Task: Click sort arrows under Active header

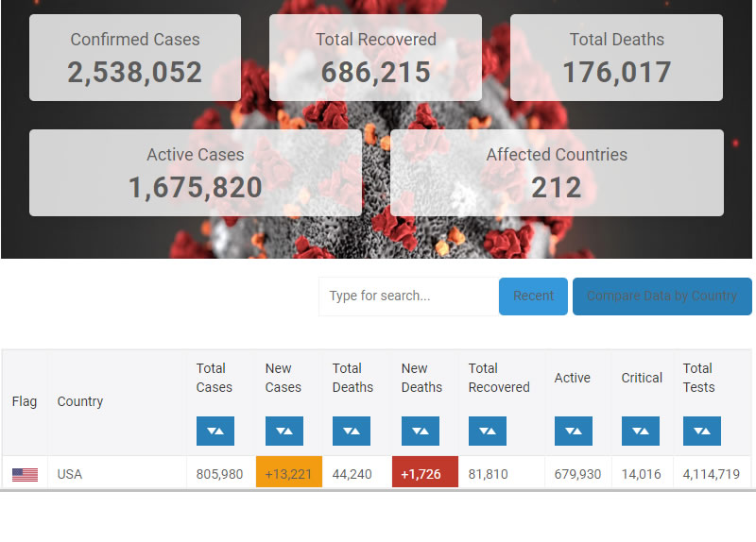Action: coord(573,431)
